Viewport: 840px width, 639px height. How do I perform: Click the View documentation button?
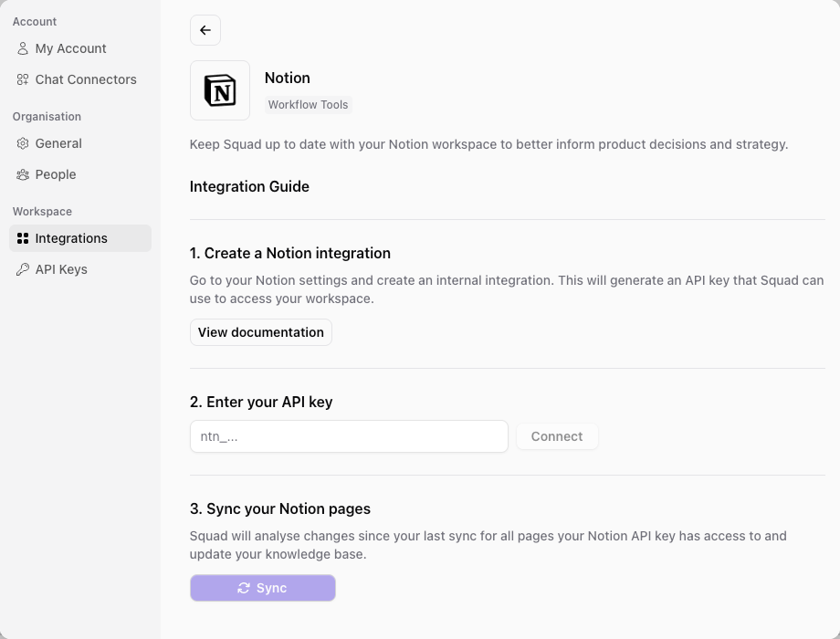[260, 332]
